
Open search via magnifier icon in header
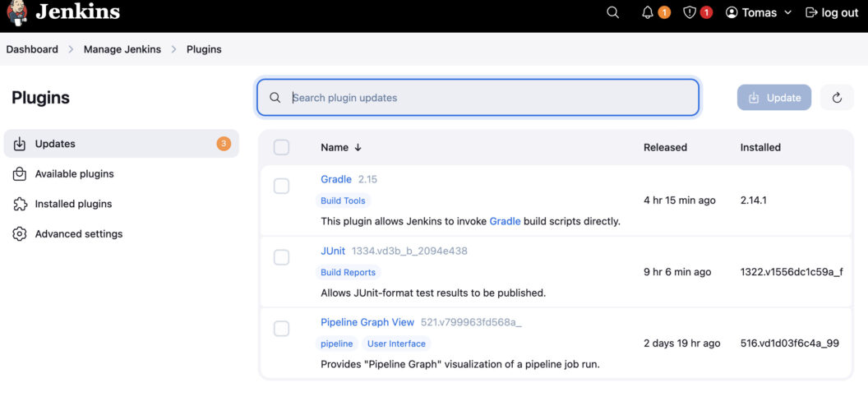[x=613, y=12]
